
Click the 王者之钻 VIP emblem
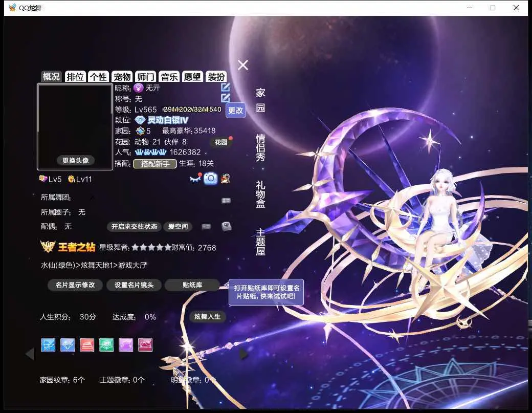click(x=68, y=247)
